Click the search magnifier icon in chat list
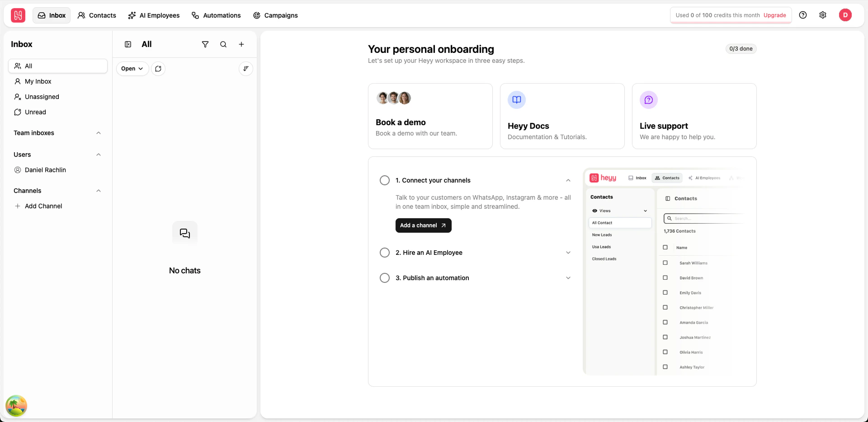 coord(223,44)
